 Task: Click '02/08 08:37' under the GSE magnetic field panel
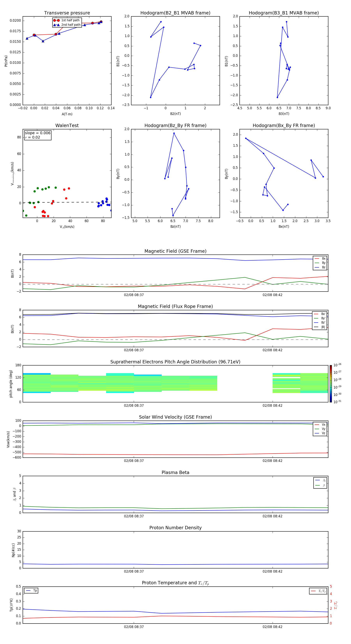click(134, 295)
